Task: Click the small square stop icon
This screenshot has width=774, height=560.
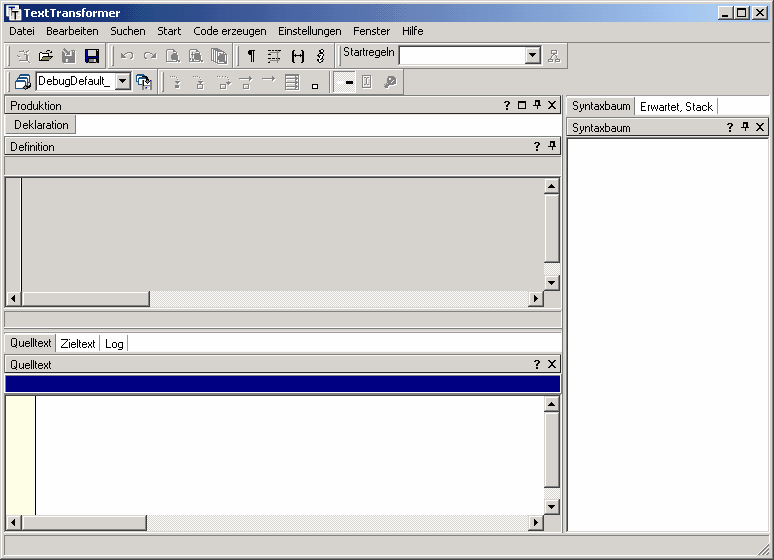Action: pyautogui.click(x=315, y=86)
